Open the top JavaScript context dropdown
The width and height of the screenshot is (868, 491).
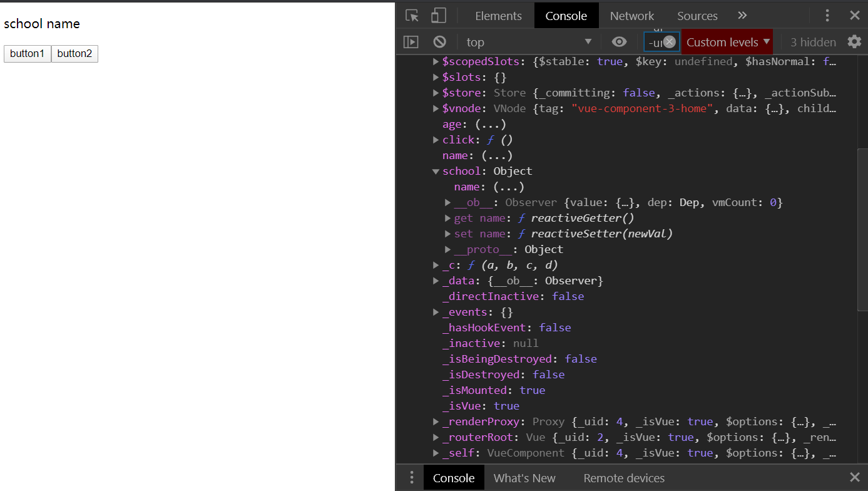click(529, 42)
